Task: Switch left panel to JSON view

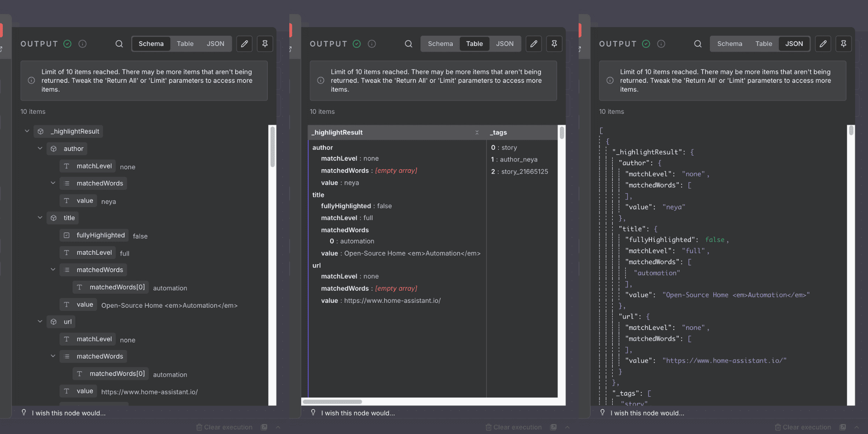Action: tap(215, 44)
